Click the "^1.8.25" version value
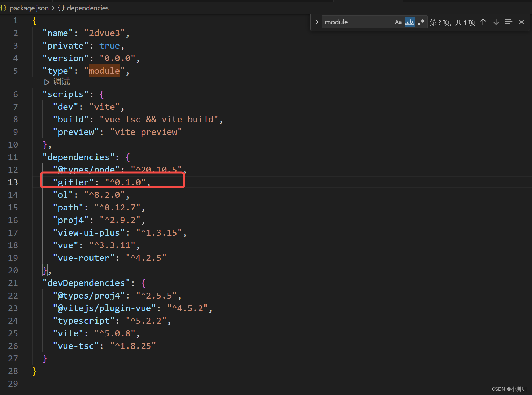 click(x=133, y=346)
